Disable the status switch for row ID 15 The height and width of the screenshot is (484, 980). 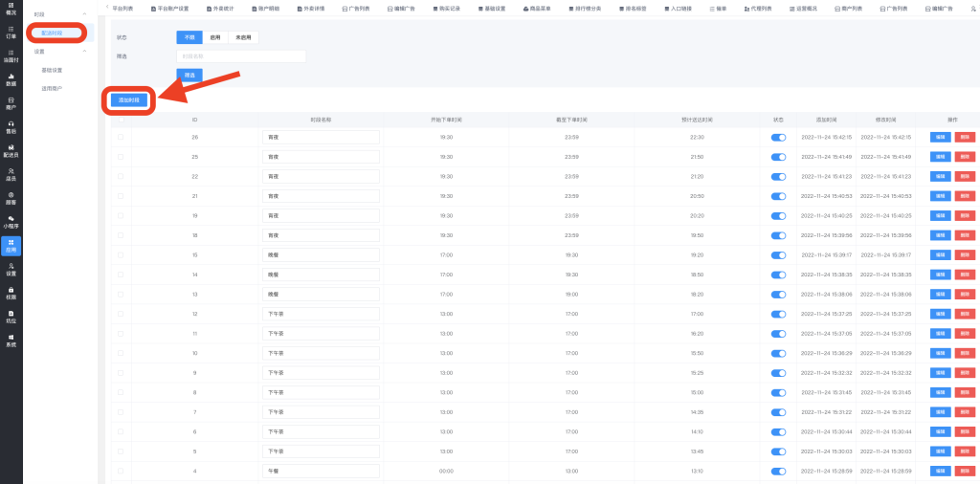click(778, 255)
